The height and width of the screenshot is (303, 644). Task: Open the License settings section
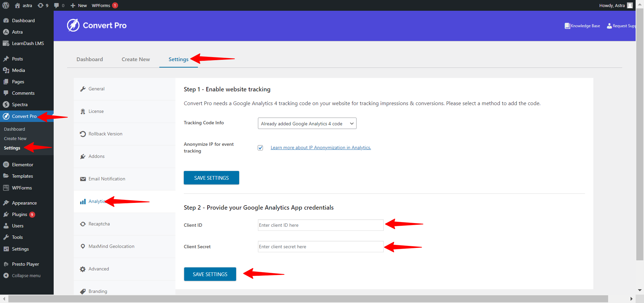[x=124, y=112]
